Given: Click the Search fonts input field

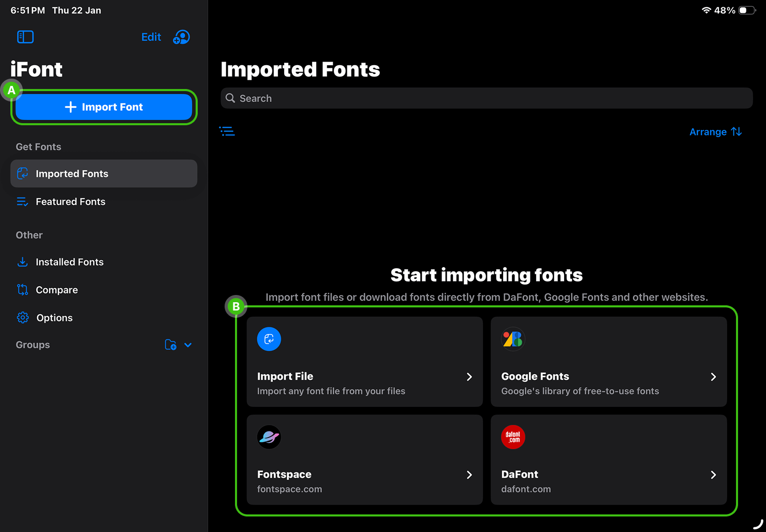Looking at the screenshot, I should tap(487, 98).
